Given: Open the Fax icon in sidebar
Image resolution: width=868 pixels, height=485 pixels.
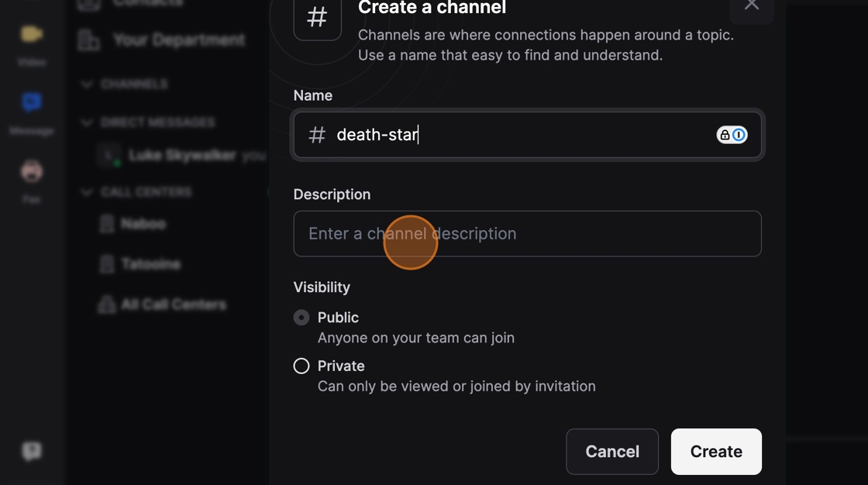Looking at the screenshot, I should [32, 172].
